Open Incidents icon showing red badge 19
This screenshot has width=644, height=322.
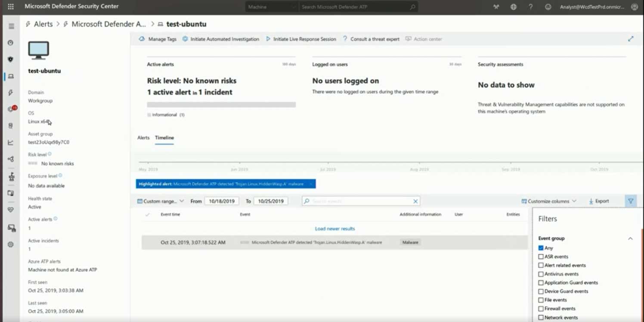point(11,108)
